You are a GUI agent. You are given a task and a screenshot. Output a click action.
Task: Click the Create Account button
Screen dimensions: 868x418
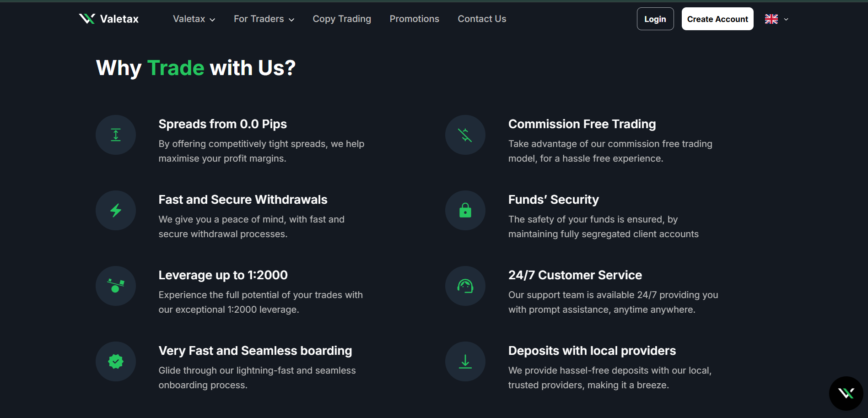[x=717, y=19]
